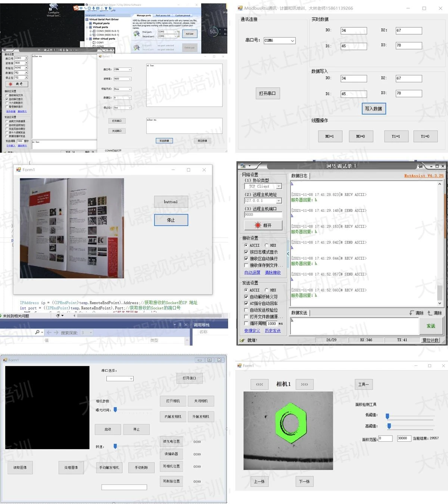Click the app icon in the 网络调试助手 title bar

[243, 166]
